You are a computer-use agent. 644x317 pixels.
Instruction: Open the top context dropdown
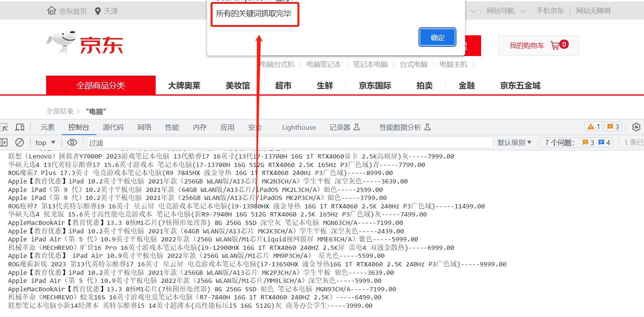(x=45, y=142)
